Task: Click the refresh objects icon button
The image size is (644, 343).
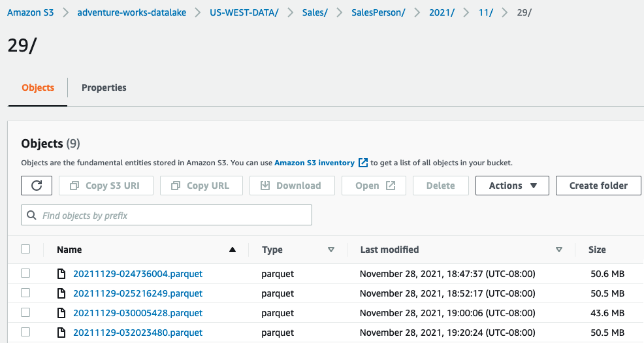Action: pyautogui.click(x=37, y=186)
